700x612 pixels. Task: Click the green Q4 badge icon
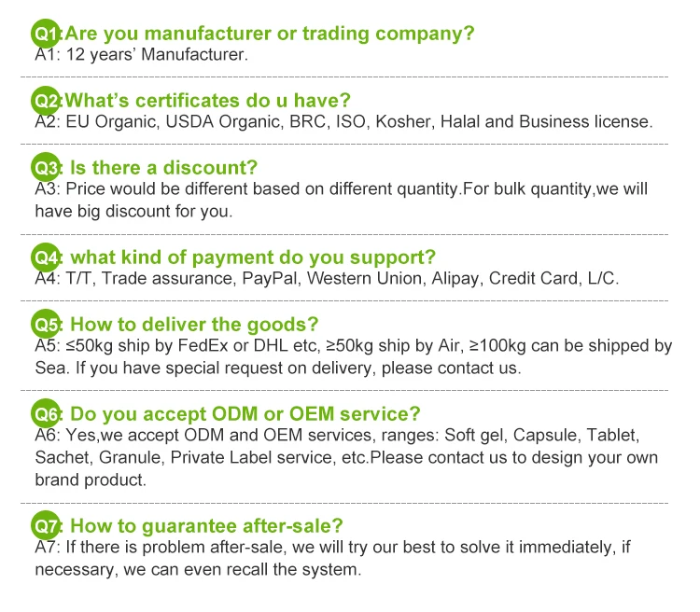[47, 257]
